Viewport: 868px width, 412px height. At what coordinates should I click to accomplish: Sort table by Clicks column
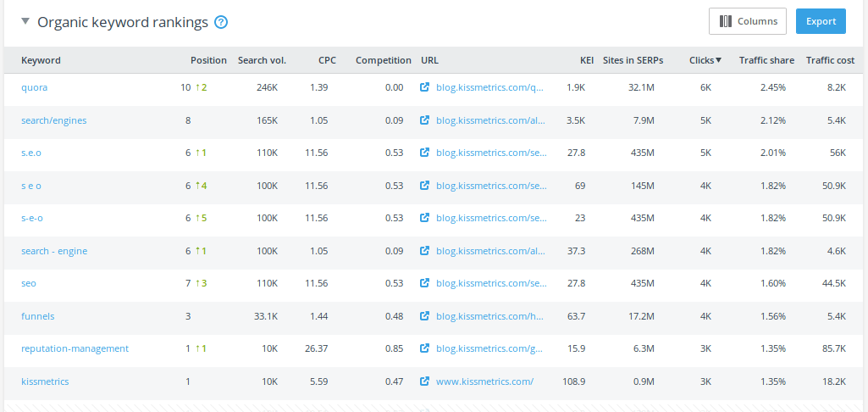705,60
